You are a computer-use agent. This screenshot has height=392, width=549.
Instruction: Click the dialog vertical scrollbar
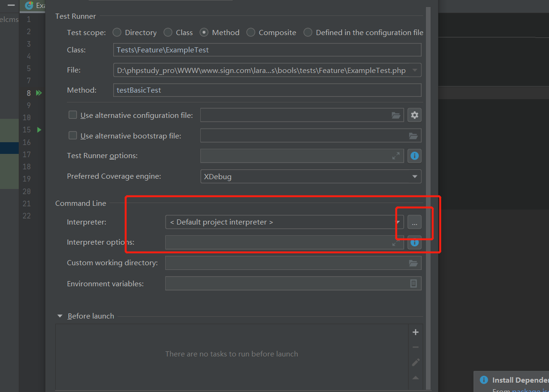428,198
